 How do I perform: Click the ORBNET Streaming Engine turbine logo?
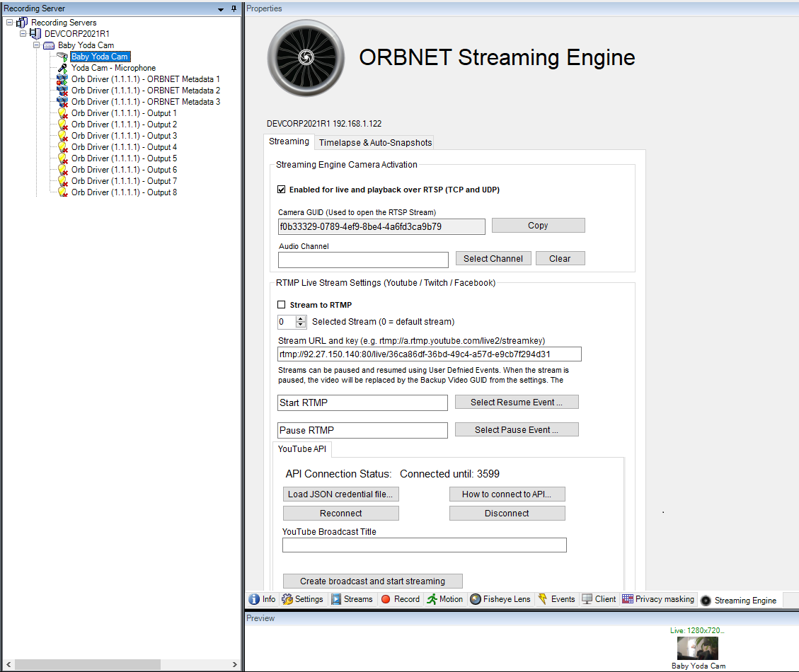(x=306, y=57)
